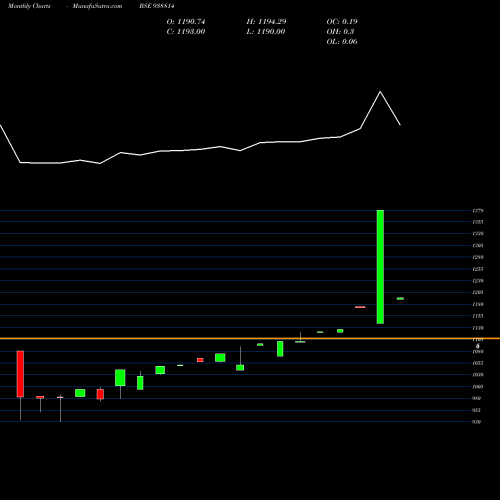Click the tallest green candlestick
The height and width of the screenshot is (500, 500).
(x=380, y=267)
